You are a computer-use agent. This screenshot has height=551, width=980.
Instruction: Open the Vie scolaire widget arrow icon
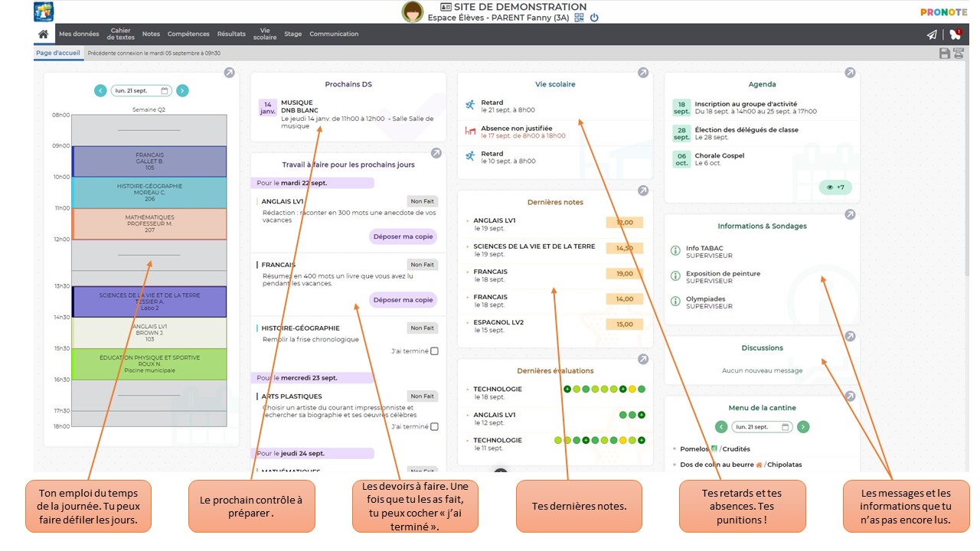[643, 73]
